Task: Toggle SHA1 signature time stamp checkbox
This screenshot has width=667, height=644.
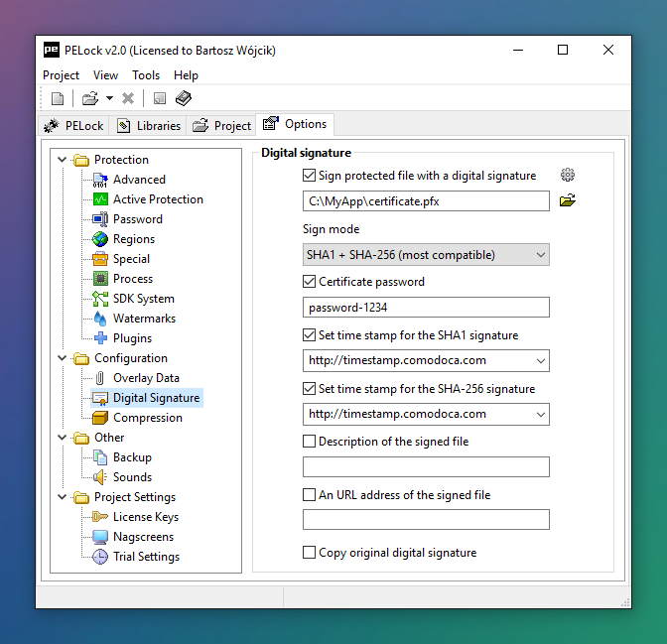Action: tap(309, 335)
